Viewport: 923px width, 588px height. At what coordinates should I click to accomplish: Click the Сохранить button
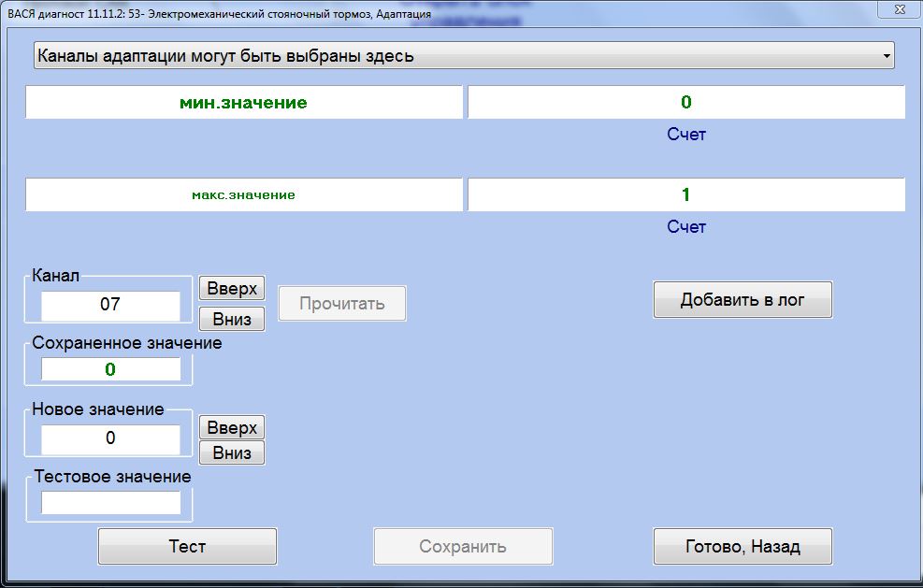pyautogui.click(x=463, y=547)
